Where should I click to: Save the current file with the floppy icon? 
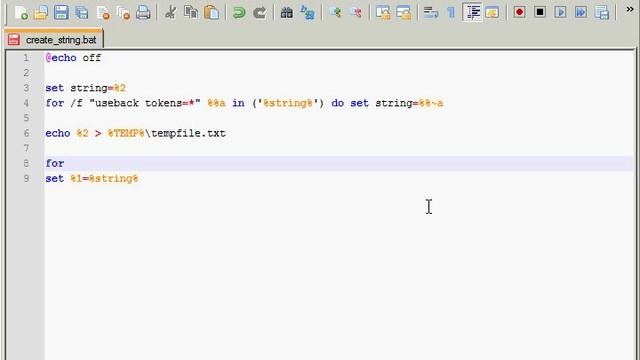(61, 13)
